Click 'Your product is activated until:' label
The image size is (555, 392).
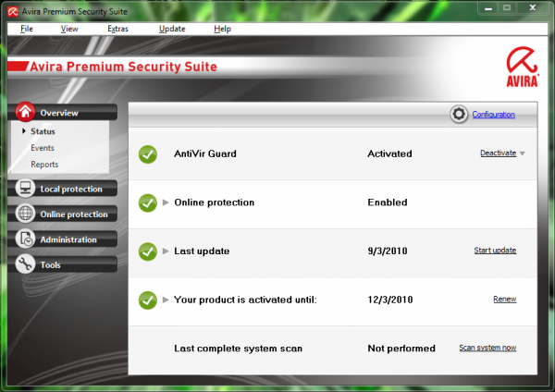point(245,300)
